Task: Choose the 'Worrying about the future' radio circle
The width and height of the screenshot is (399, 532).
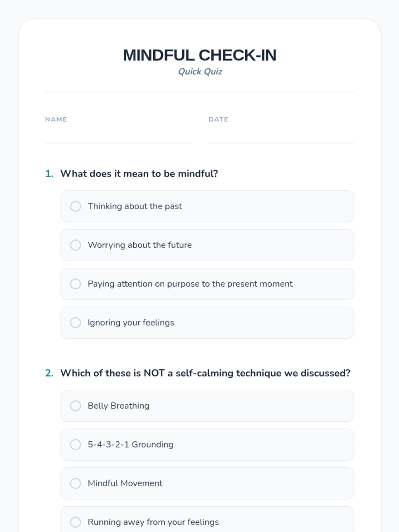Action: [75, 245]
